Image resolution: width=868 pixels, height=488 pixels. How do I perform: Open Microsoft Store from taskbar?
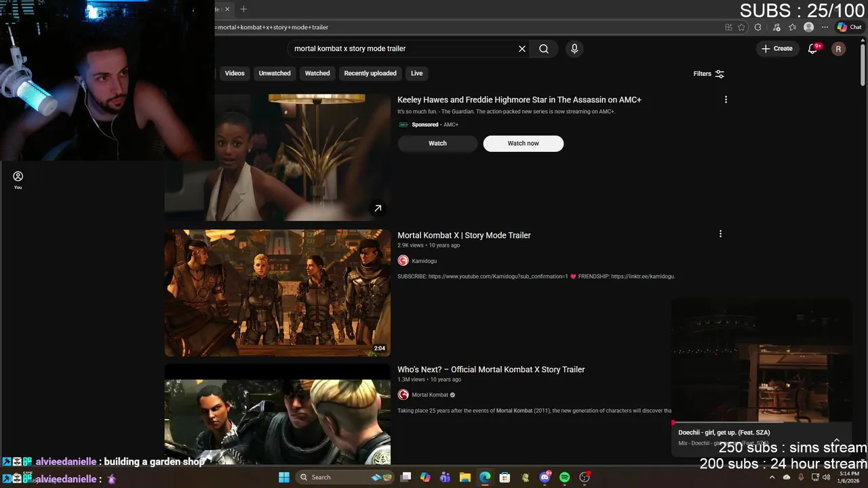click(x=505, y=477)
